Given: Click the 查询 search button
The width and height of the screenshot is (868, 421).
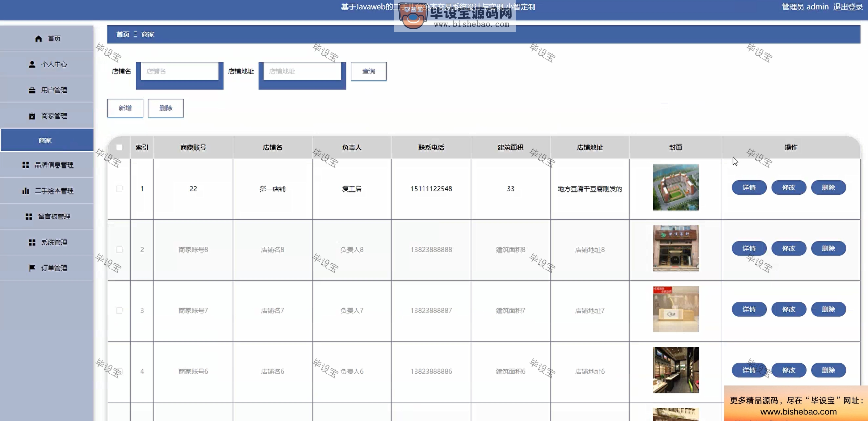Looking at the screenshot, I should [369, 71].
